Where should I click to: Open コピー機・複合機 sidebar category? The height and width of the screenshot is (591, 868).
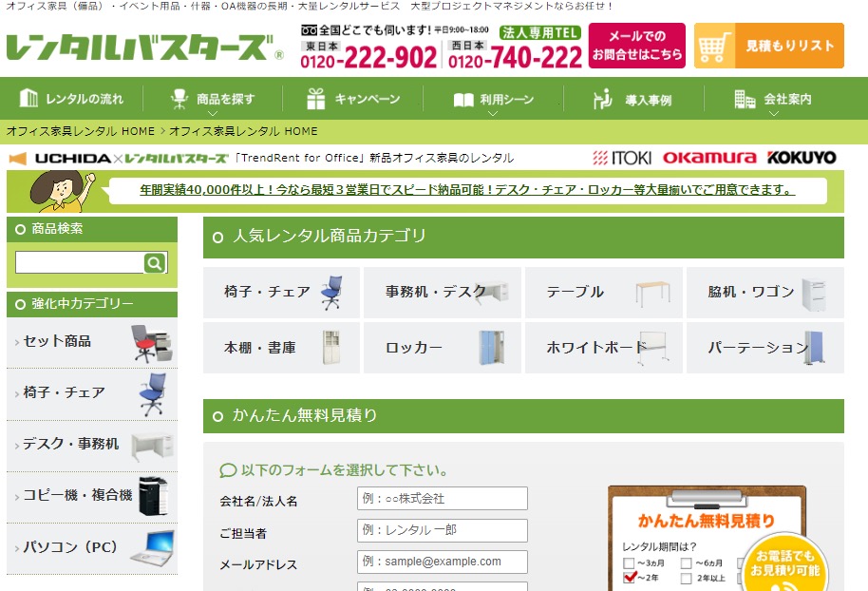click(92, 496)
